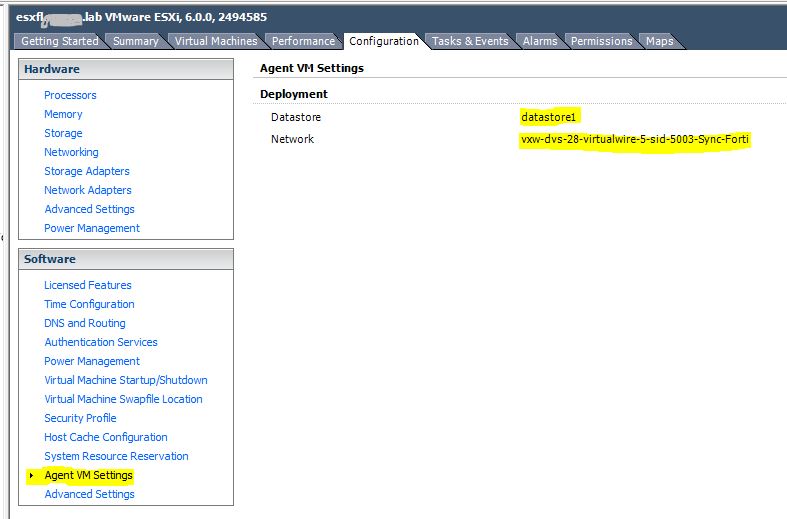Open Time Configuration settings
The width and height of the screenshot is (787, 519).
point(89,304)
